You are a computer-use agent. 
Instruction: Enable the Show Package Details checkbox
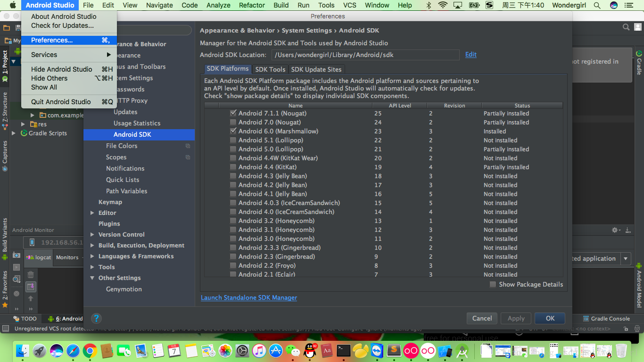(493, 284)
